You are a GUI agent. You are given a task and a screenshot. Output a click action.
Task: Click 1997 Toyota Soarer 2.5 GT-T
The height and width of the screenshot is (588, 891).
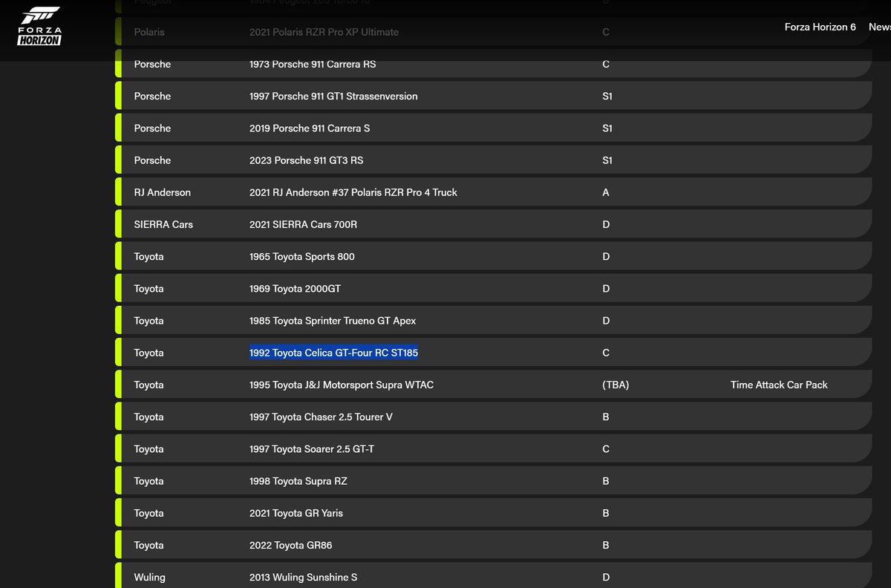click(x=312, y=448)
